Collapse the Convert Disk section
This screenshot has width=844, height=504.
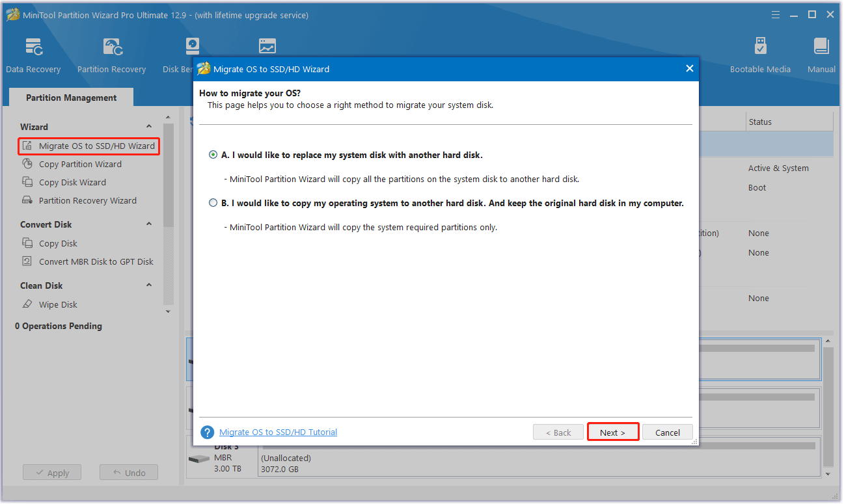[149, 224]
